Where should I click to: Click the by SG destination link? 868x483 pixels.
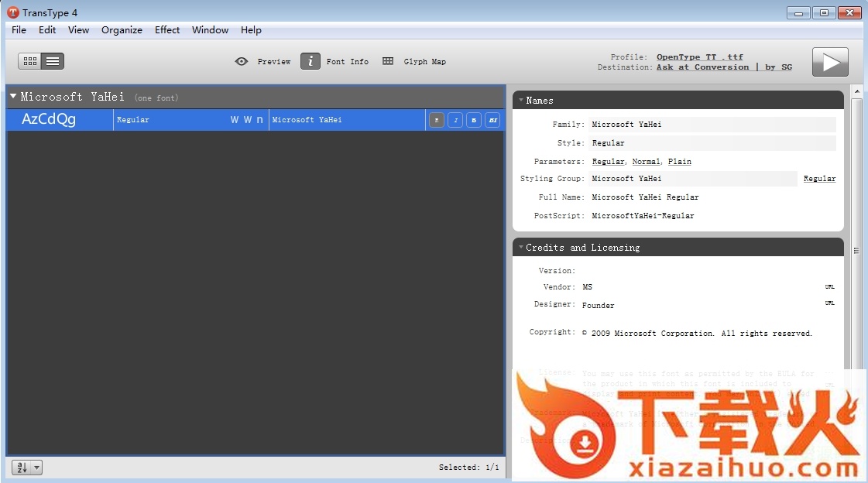[778, 67]
